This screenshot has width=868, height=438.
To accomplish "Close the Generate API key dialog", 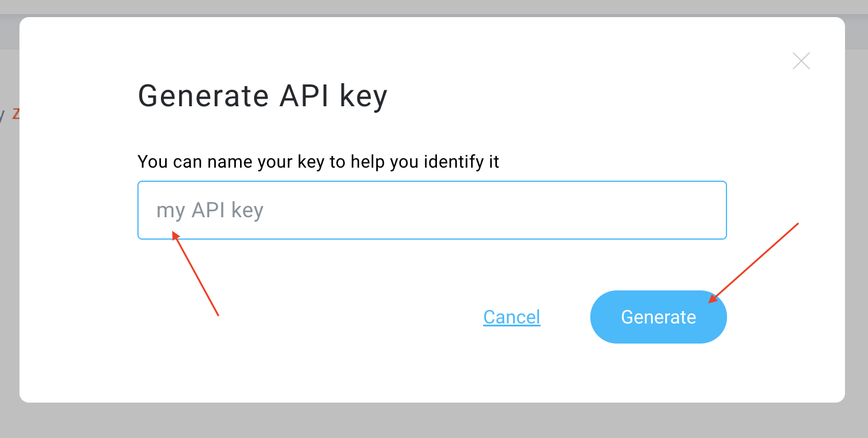I will click(801, 61).
